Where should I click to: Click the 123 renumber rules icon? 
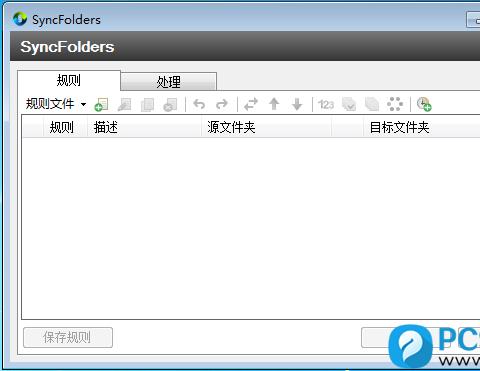326,104
